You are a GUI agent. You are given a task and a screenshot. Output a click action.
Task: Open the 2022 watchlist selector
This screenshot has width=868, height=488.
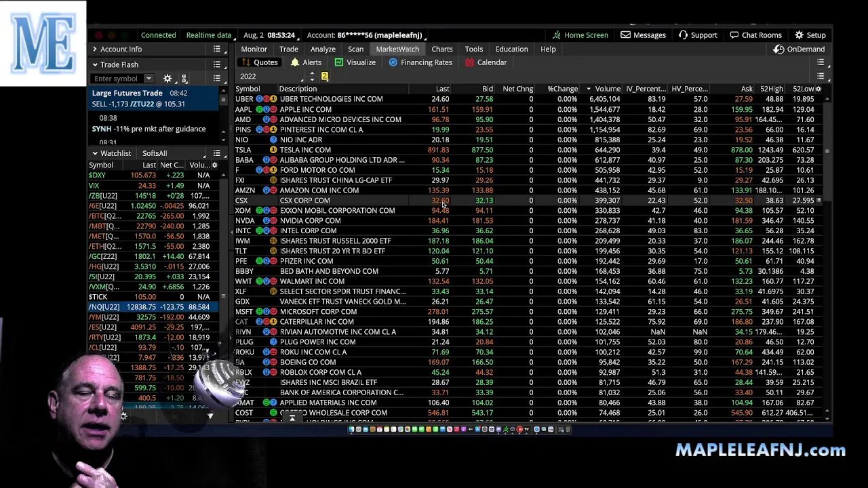point(271,77)
